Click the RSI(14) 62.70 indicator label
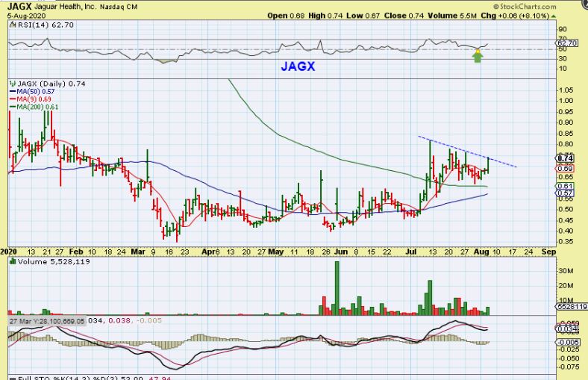Viewport: 588px width, 380px height. click(46, 25)
